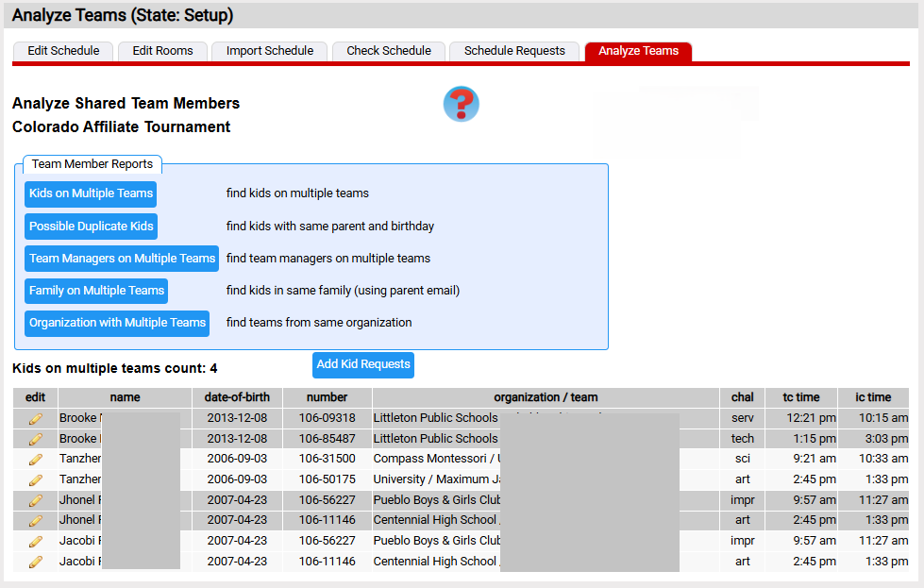The width and height of the screenshot is (924, 588).
Task: Click edit pencil for the 106-85487 row
Action: tap(36, 439)
